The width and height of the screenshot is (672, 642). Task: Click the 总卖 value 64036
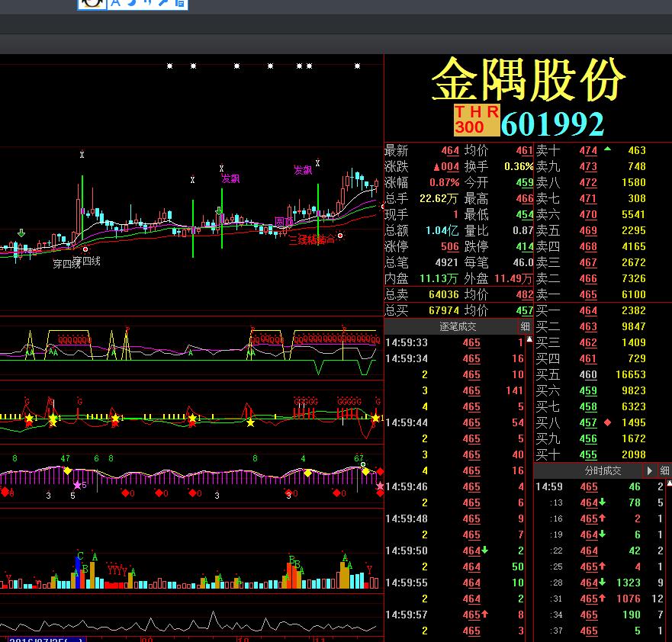coord(444,294)
